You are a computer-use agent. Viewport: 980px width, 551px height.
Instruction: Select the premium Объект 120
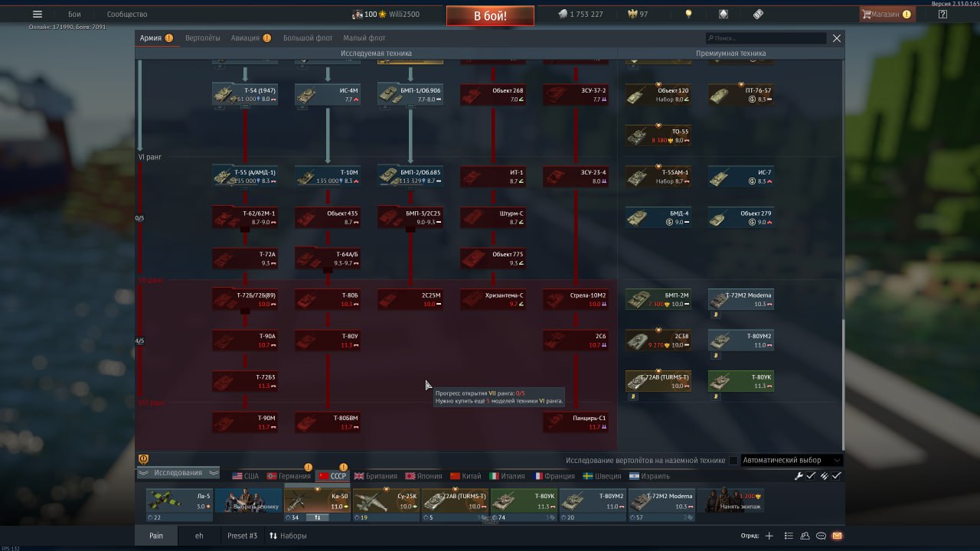click(658, 94)
